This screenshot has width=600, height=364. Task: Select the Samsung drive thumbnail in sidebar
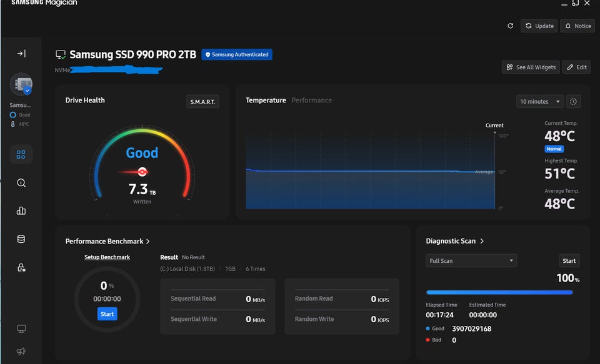point(21,85)
